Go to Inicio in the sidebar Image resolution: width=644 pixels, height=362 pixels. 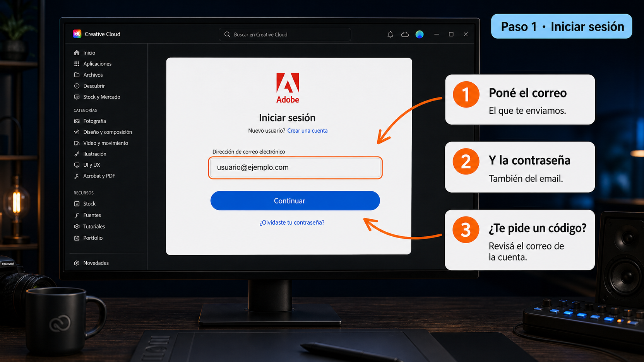89,53
